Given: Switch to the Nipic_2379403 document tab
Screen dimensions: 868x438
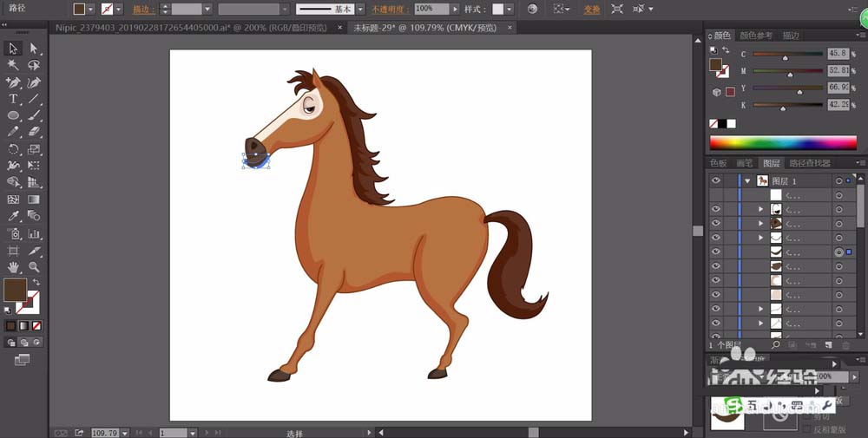Looking at the screenshot, I should pyautogui.click(x=191, y=28).
